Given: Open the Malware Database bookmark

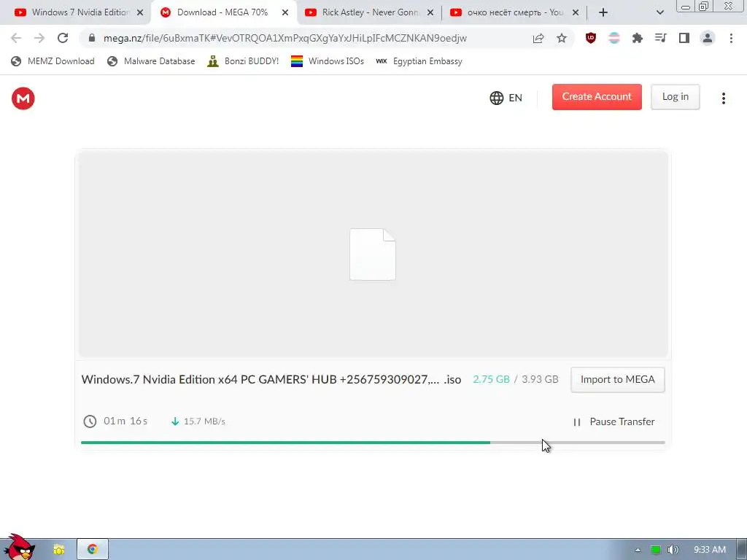Looking at the screenshot, I should click(x=152, y=61).
